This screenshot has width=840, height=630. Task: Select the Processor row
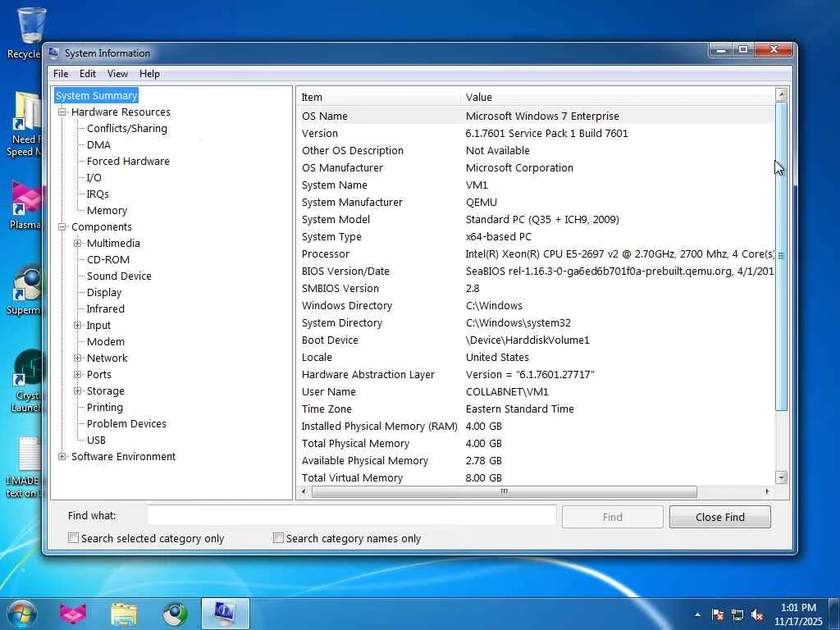click(x=536, y=254)
